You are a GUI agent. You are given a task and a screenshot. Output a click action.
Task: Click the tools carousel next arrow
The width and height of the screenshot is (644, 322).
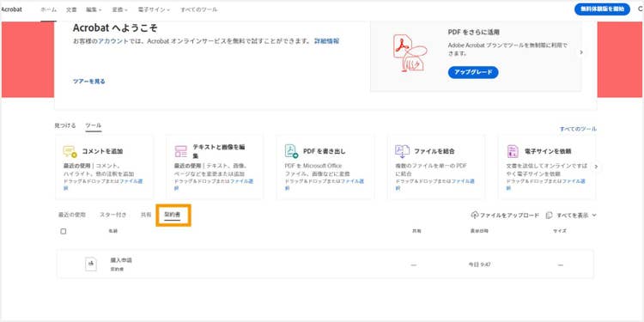(x=596, y=167)
